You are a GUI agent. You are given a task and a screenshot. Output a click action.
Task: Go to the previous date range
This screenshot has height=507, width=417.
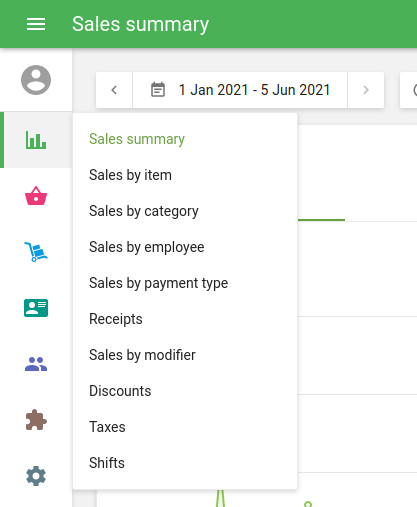tap(114, 90)
